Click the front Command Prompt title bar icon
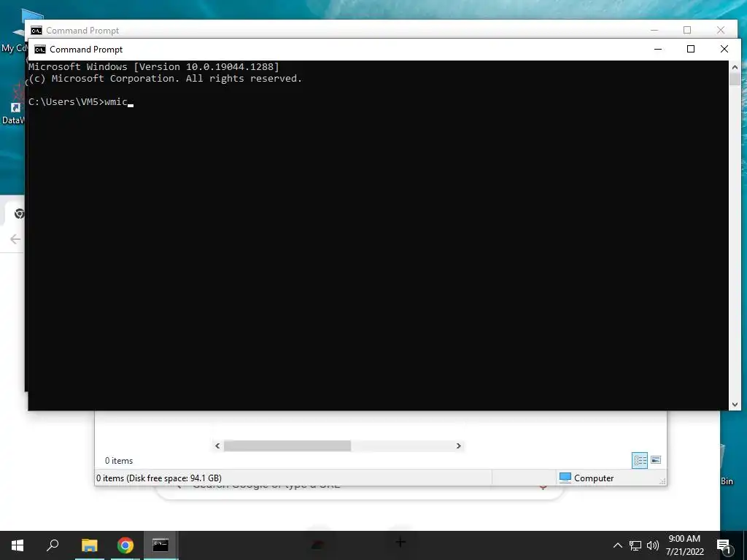 40,50
